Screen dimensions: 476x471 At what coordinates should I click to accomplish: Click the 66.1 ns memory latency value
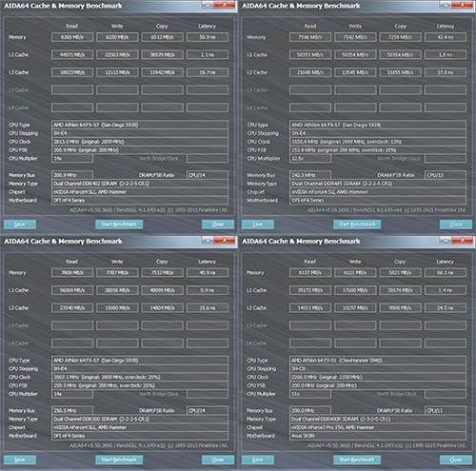(x=446, y=272)
